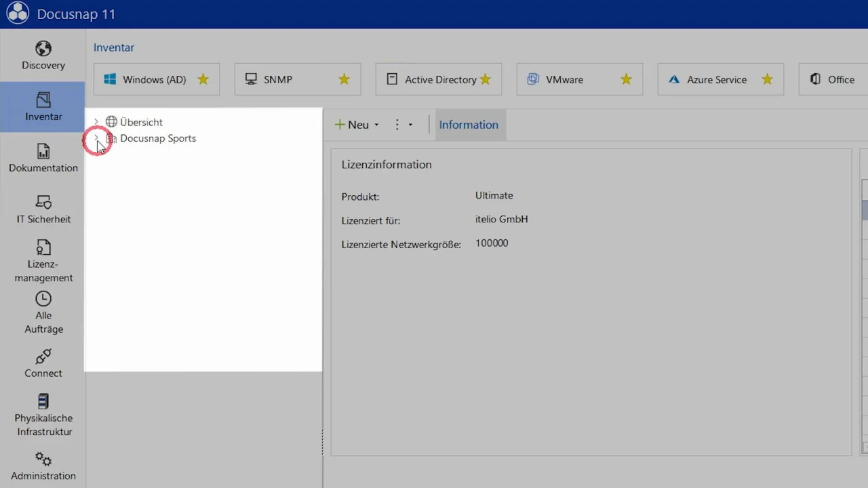The height and width of the screenshot is (488, 868).
Task: Toggle favorite star on Active Directory
Action: point(485,79)
